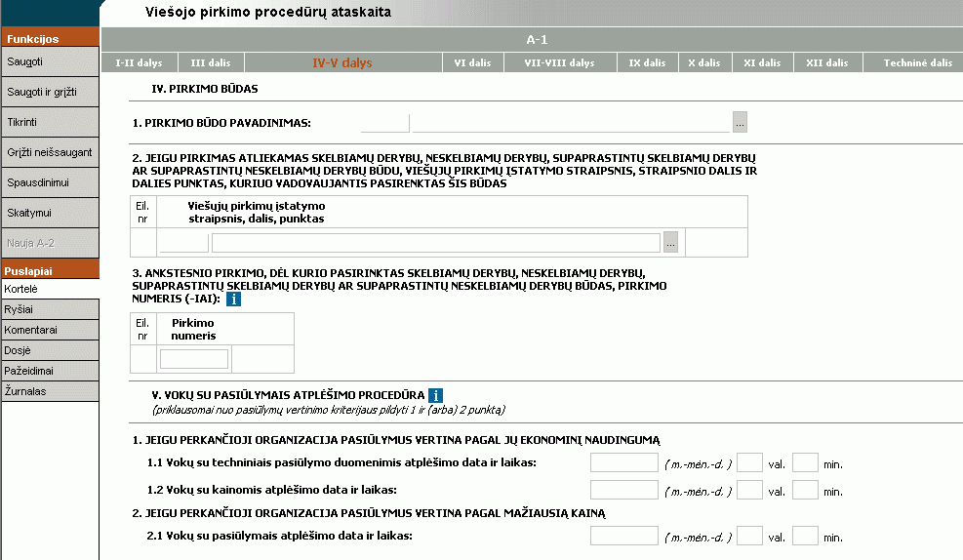Focus date field for 1.2 kainomis atplėšimo
Image resolution: width=963 pixels, height=560 pixels.
(x=624, y=490)
